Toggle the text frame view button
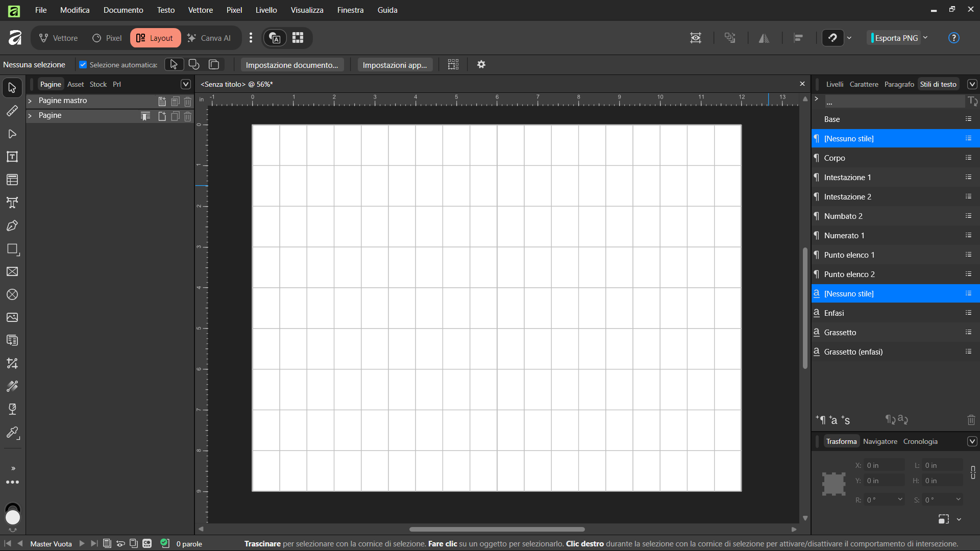The height and width of the screenshot is (551, 980). pos(275,38)
